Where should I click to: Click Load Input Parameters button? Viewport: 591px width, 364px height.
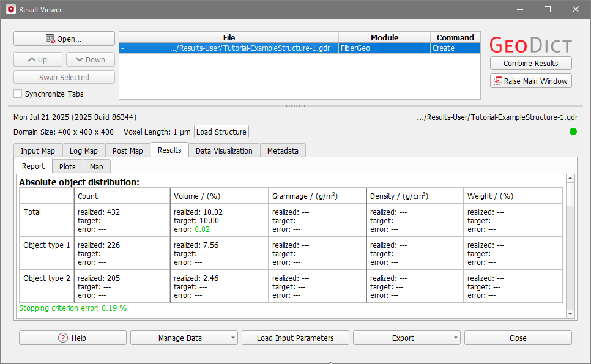click(x=295, y=338)
